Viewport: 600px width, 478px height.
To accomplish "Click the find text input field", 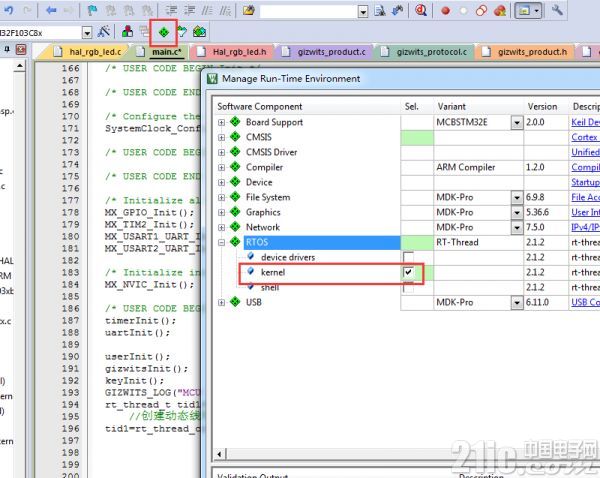I will [x=309, y=11].
